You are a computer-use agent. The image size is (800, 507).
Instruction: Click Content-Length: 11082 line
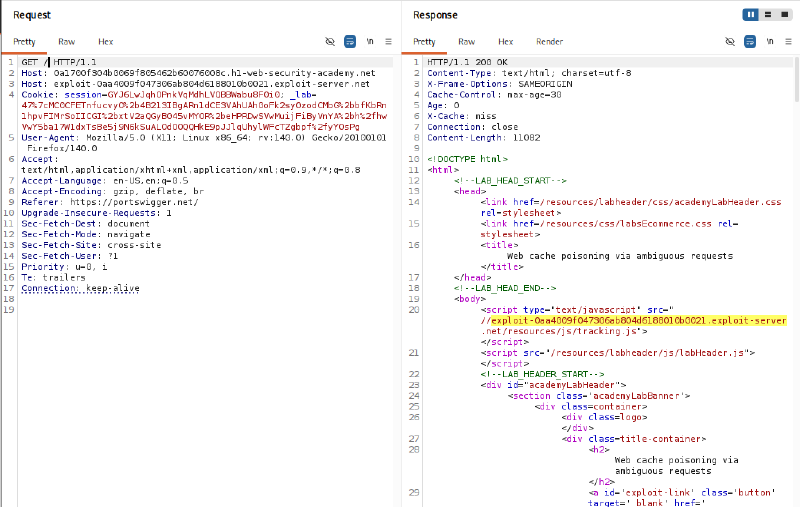tap(483, 138)
